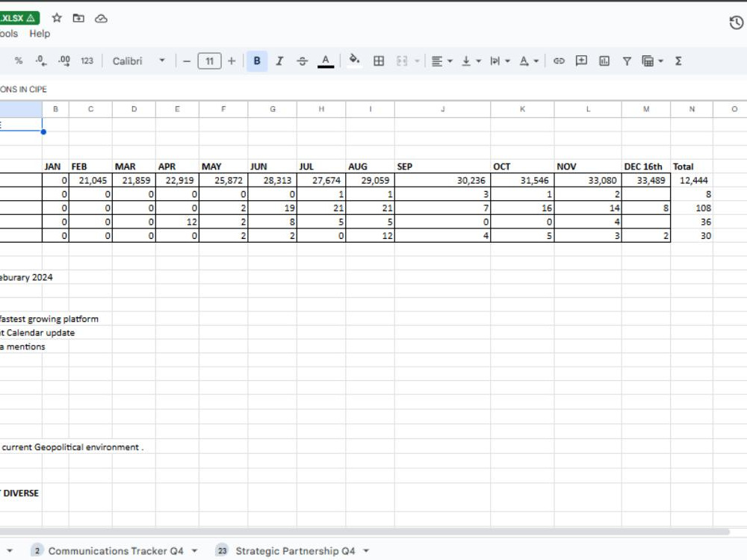
Task: Select column J header
Action: click(442, 109)
